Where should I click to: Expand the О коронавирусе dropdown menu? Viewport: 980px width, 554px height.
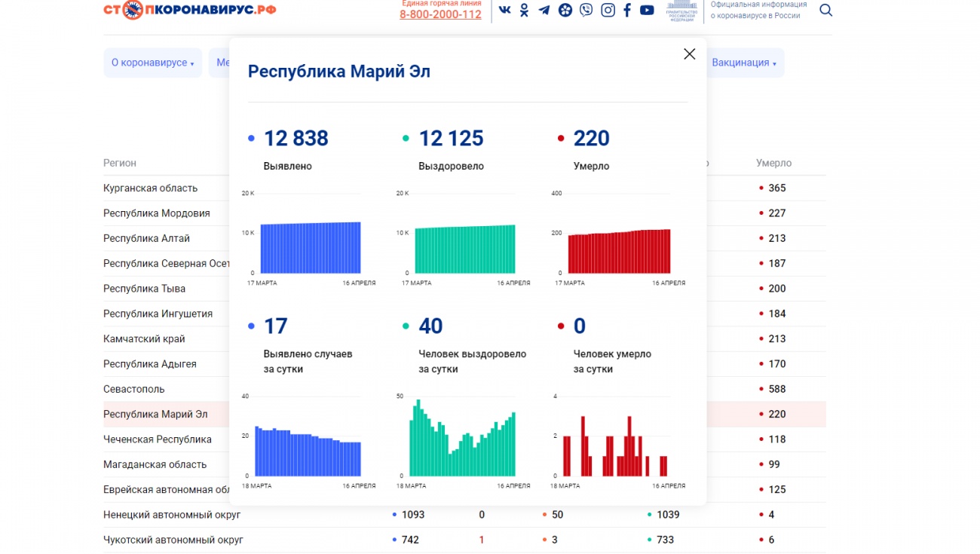pyautogui.click(x=152, y=63)
